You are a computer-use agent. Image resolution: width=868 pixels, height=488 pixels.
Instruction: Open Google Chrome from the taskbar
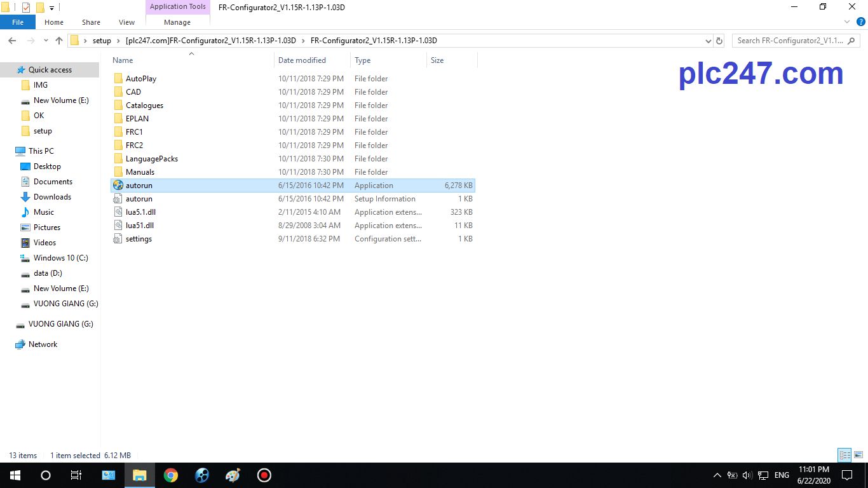[170, 475]
